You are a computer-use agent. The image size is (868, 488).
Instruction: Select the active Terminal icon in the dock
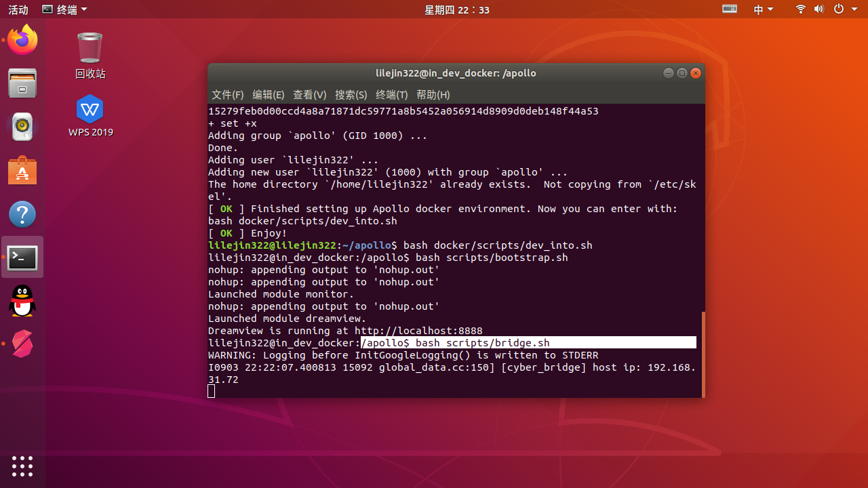point(22,257)
